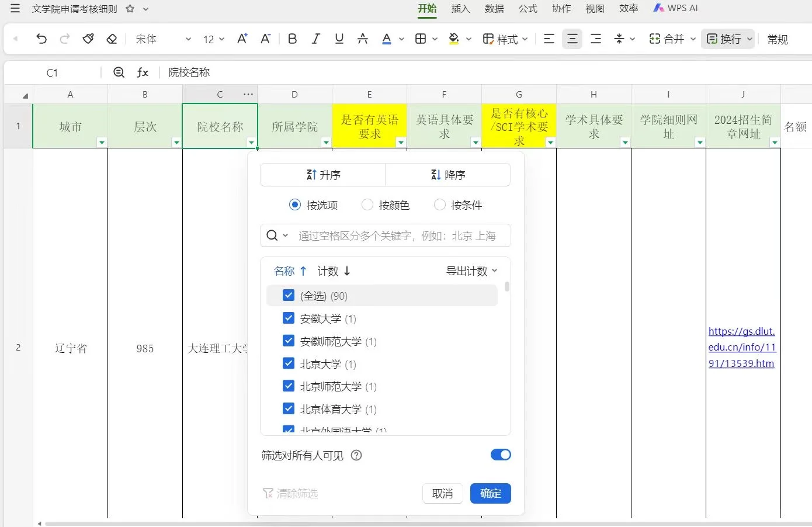The image size is (812, 527).
Task: Decrease font size with A- icon
Action: pyautogui.click(x=266, y=39)
